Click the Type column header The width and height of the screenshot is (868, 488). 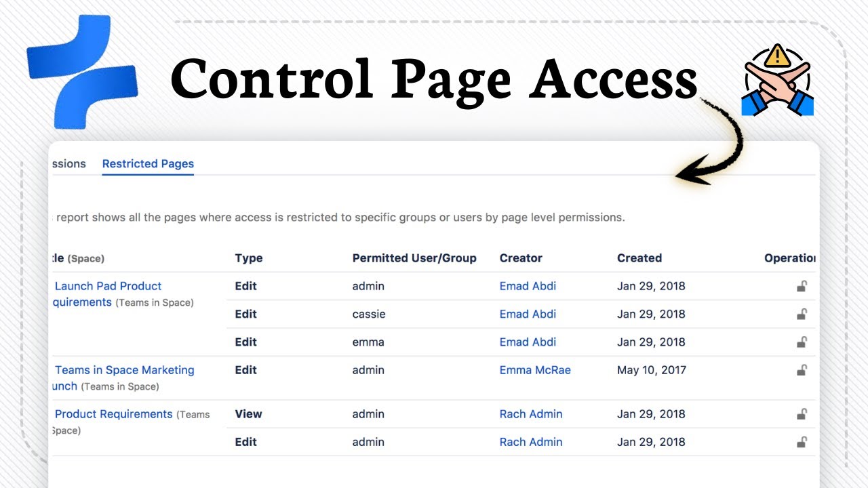(249, 258)
